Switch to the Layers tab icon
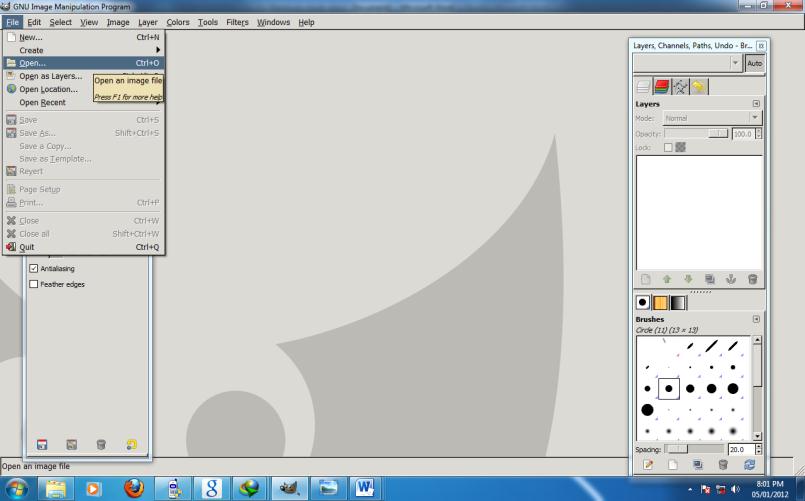Image resolution: width=805 pixels, height=501 pixels. [x=643, y=86]
